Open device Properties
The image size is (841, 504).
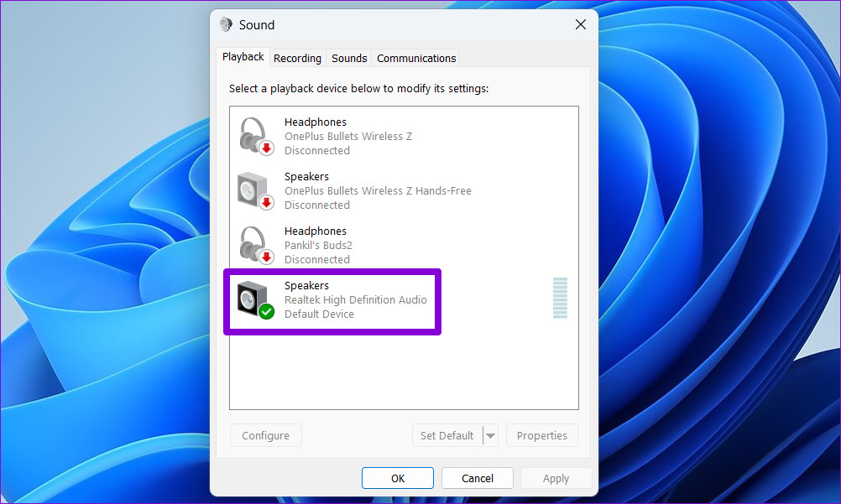[x=541, y=436]
